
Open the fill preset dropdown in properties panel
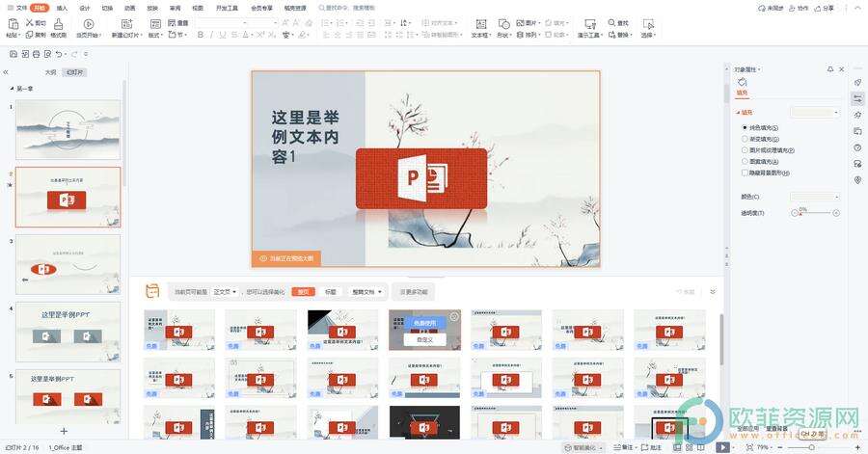815,112
